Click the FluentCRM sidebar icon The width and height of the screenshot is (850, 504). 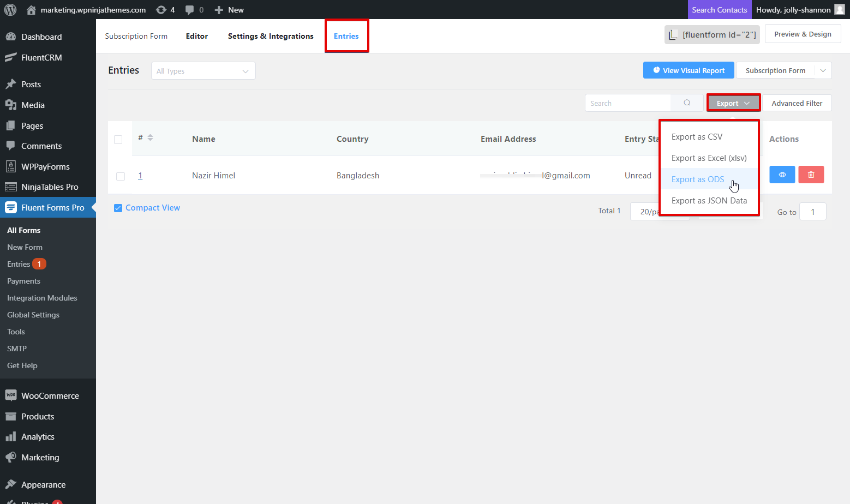click(x=10, y=57)
